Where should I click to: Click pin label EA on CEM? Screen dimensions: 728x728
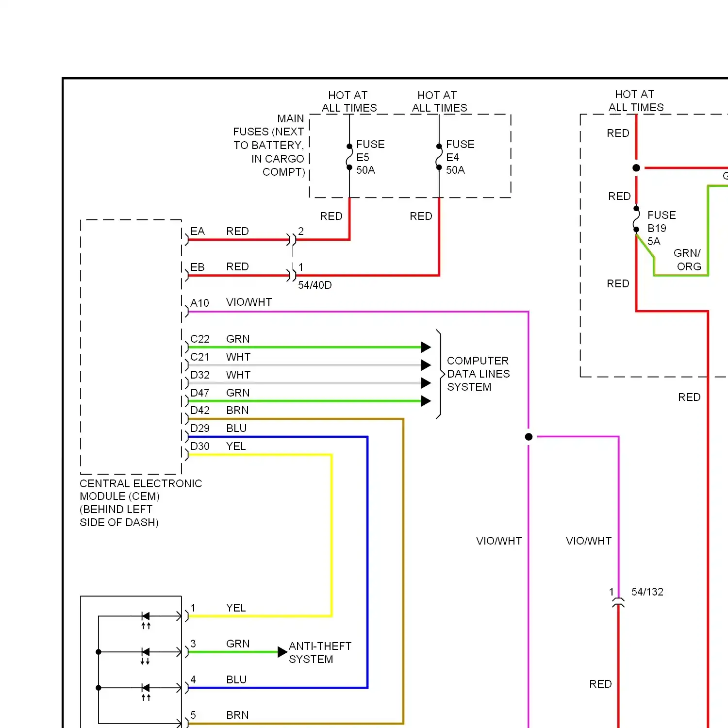tap(198, 231)
